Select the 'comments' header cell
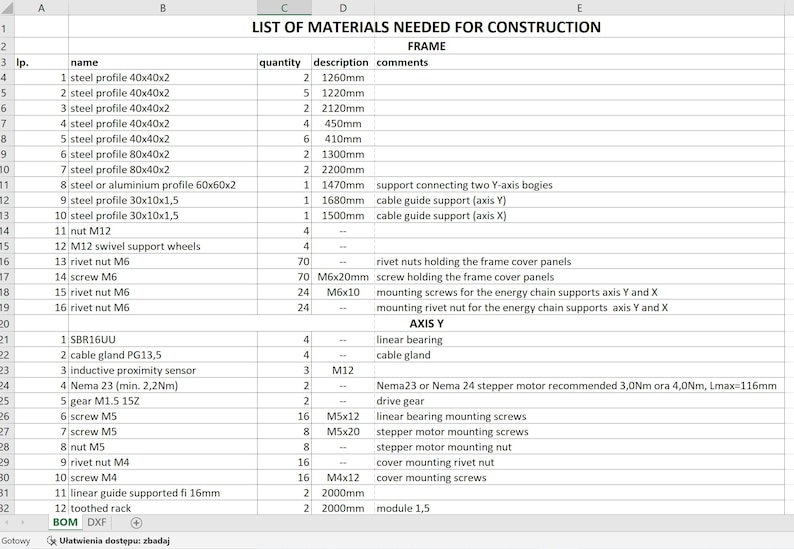The height and width of the screenshot is (549, 794). [x=579, y=62]
